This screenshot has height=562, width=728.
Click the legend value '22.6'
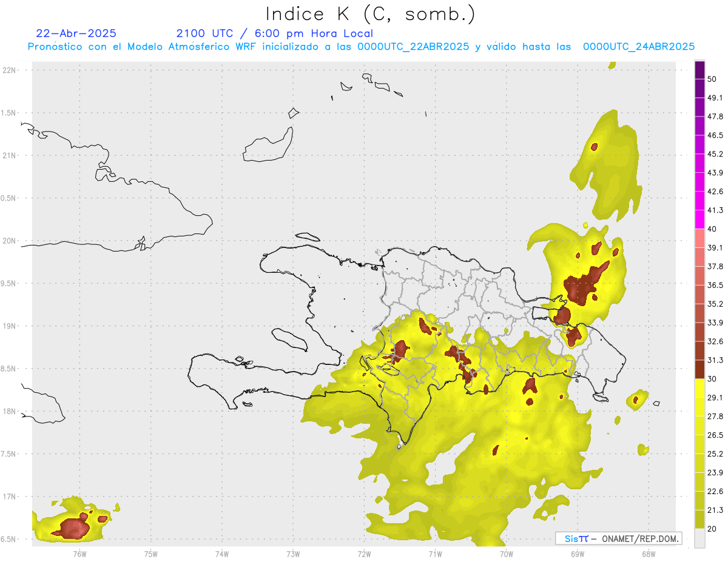coord(715,492)
